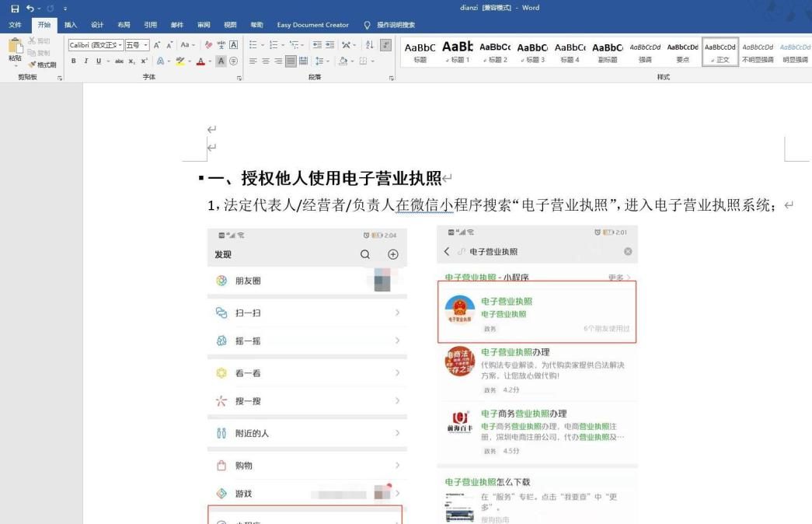Toggle justify alignment button
812x524 pixels.
point(291,61)
